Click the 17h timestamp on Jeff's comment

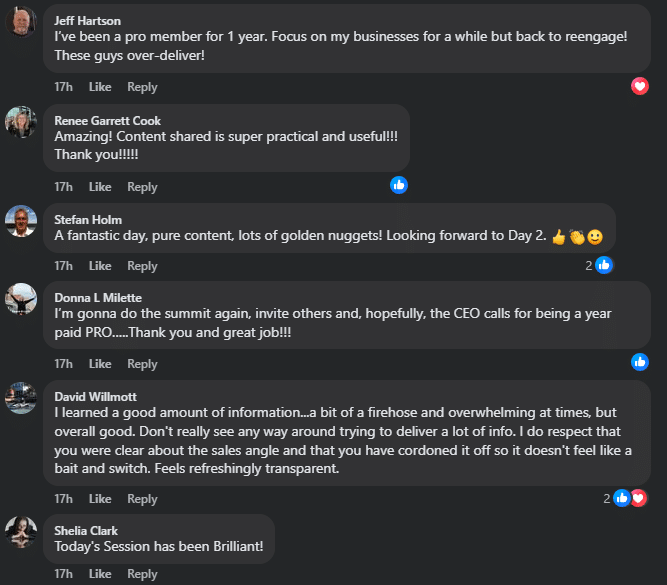point(63,87)
